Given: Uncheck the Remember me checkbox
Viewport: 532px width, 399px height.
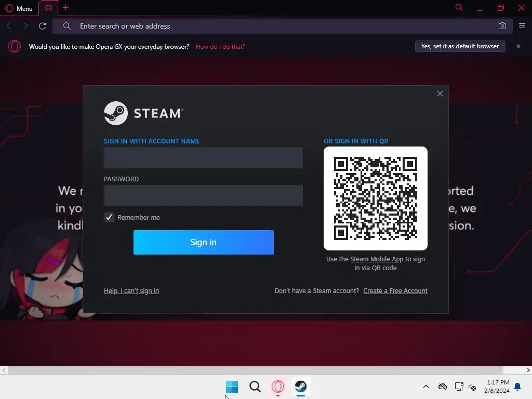Looking at the screenshot, I should (x=109, y=217).
